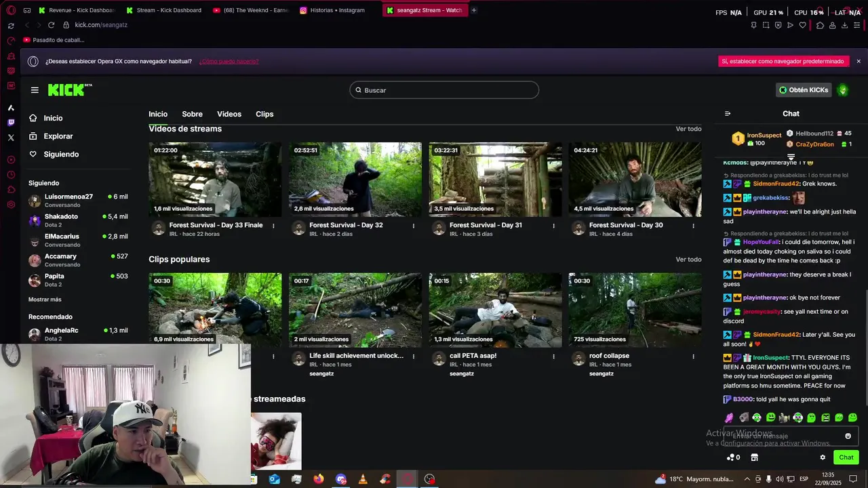Open the Forest Survival Day 32 video thumbnail

[x=355, y=180]
